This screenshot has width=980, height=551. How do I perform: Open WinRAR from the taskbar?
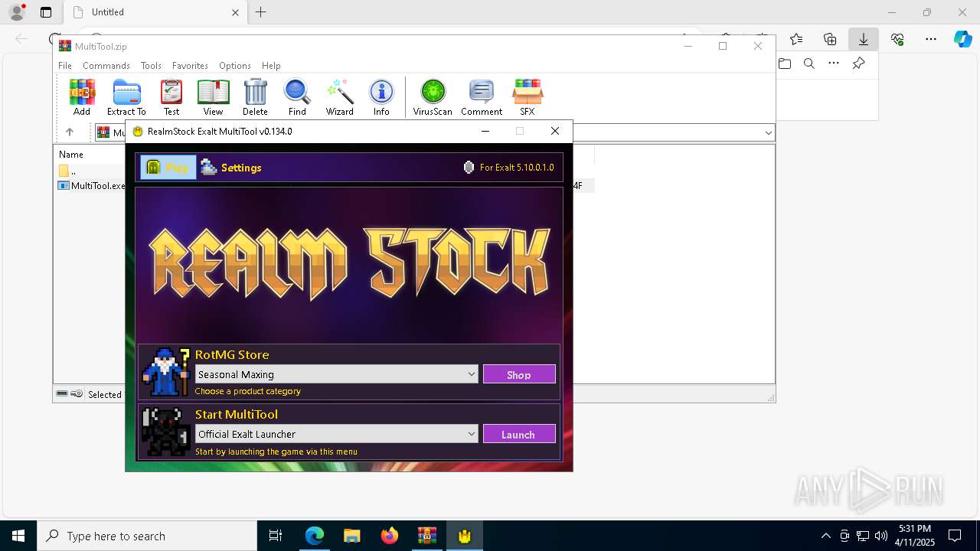[x=426, y=536]
